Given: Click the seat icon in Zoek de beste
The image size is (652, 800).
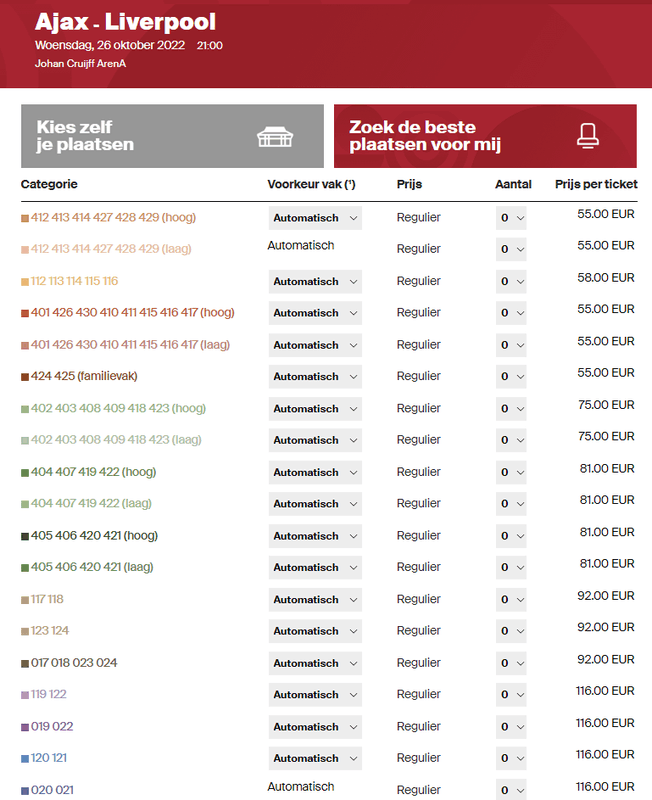Looking at the screenshot, I should 588,136.
